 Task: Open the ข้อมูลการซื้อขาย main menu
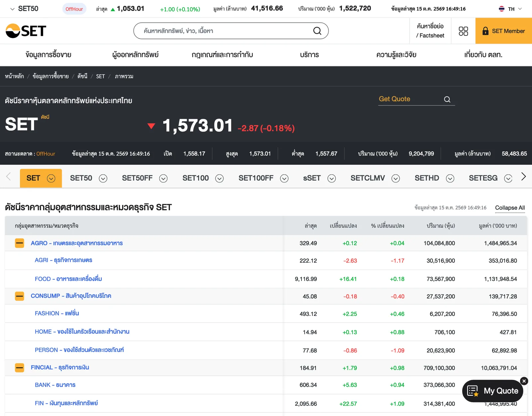(49, 55)
